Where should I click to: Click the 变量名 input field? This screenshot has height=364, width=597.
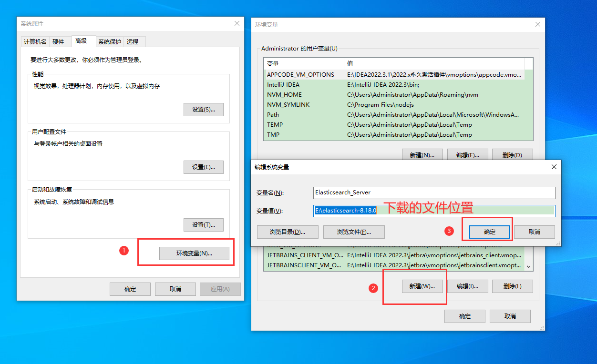[x=434, y=192]
